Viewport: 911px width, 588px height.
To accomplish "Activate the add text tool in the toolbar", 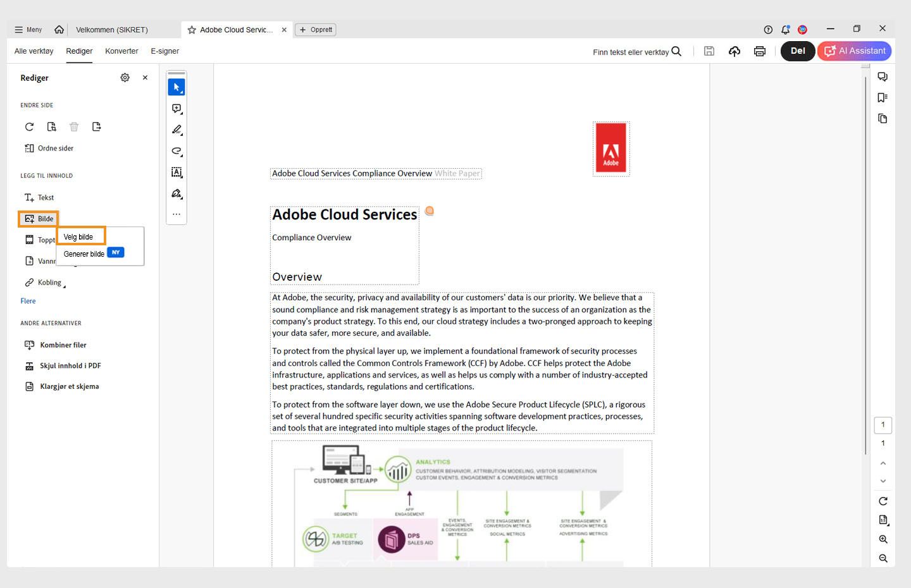I will point(177,172).
